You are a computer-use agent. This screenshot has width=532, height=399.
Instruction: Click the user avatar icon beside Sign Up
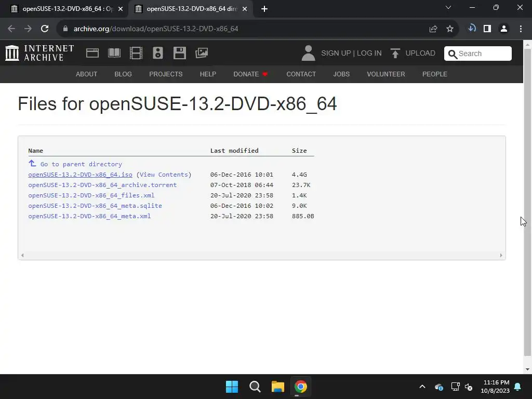pyautogui.click(x=308, y=54)
